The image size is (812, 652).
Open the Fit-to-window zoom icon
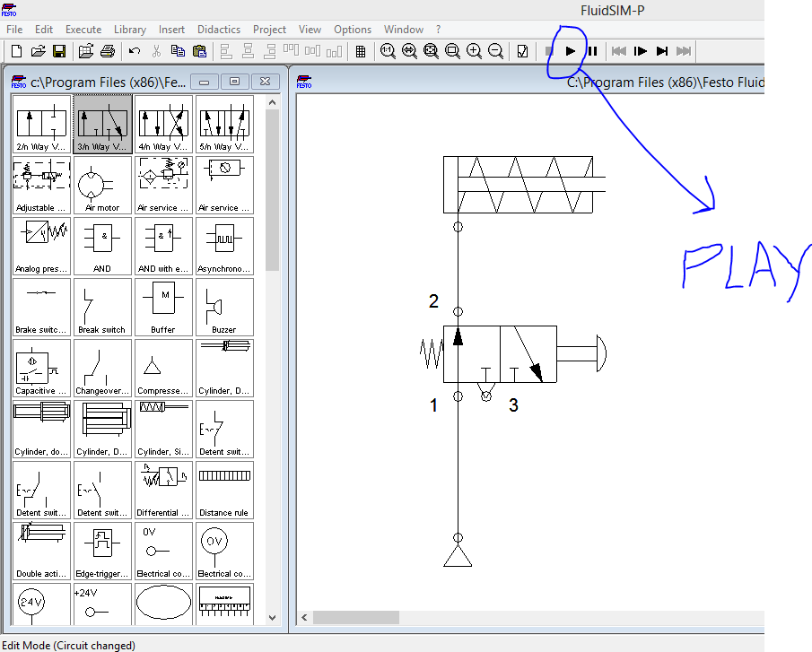point(431,51)
